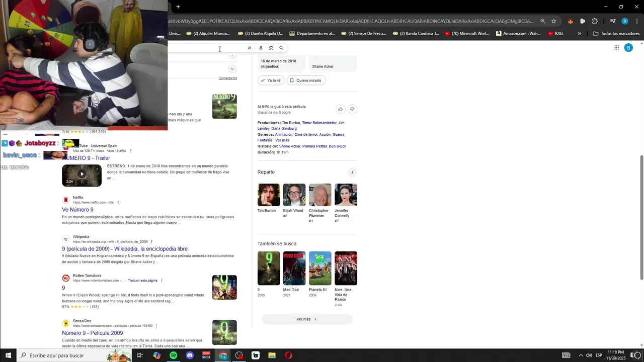Like the movie with thumbs up icon
This screenshot has height=362, width=644.
tap(341, 109)
